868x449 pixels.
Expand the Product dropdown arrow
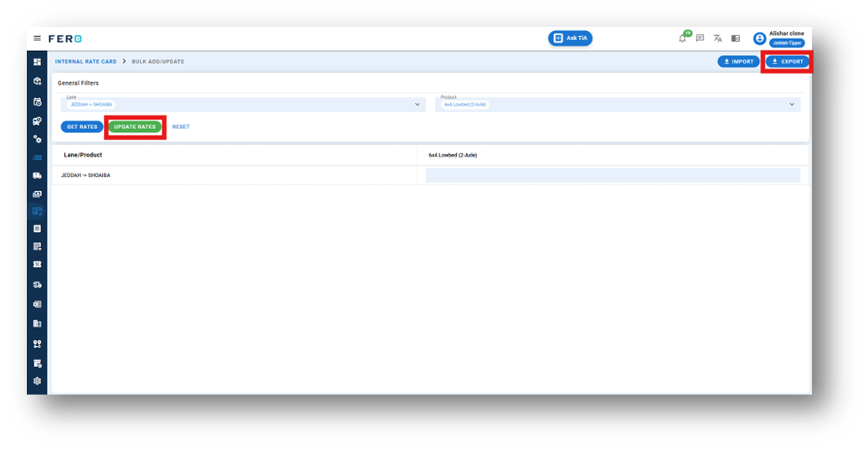click(792, 104)
